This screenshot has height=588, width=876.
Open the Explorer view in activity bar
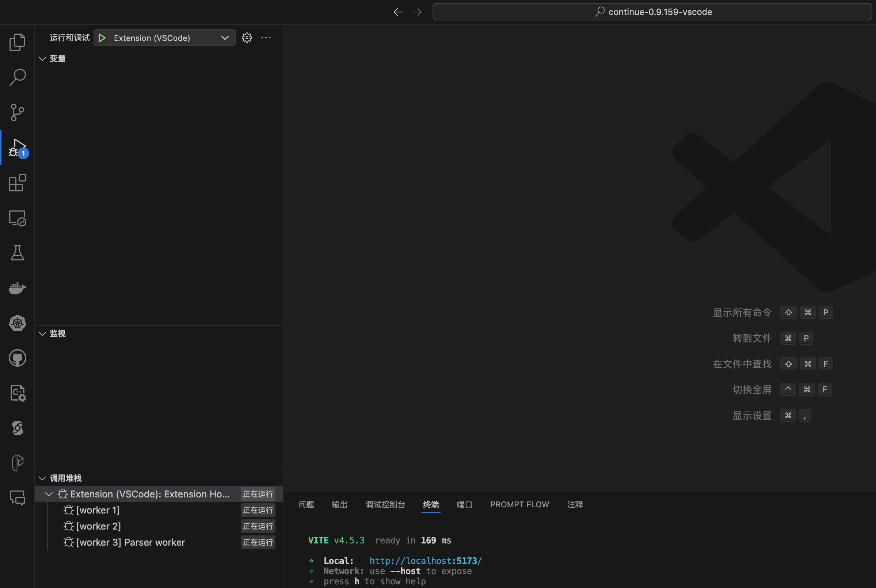tap(17, 42)
